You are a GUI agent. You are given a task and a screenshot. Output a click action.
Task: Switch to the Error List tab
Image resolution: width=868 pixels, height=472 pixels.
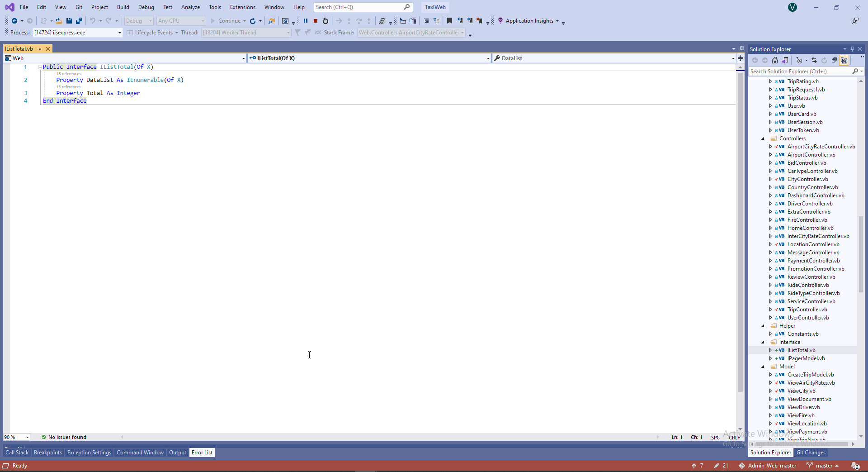click(x=202, y=453)
